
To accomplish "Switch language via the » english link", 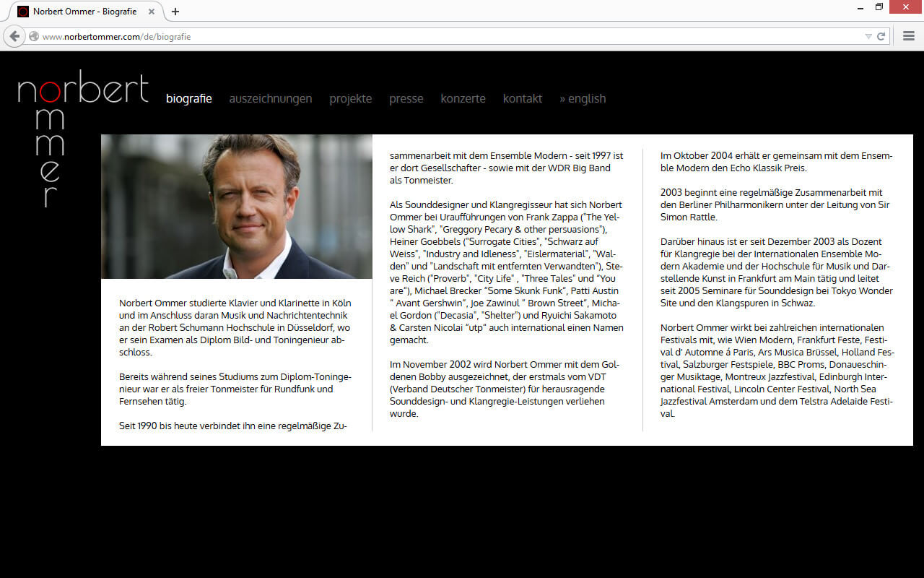I will [583, 98].
